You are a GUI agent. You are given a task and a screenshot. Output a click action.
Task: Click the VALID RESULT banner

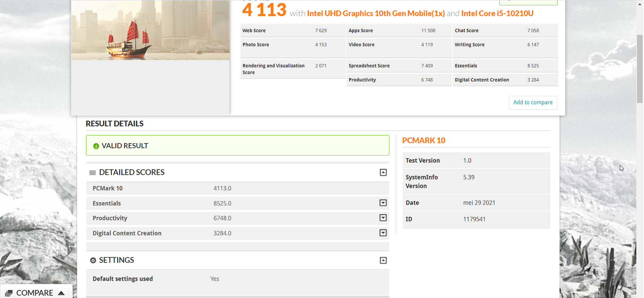pyautogui.click(x=238, y=146)
